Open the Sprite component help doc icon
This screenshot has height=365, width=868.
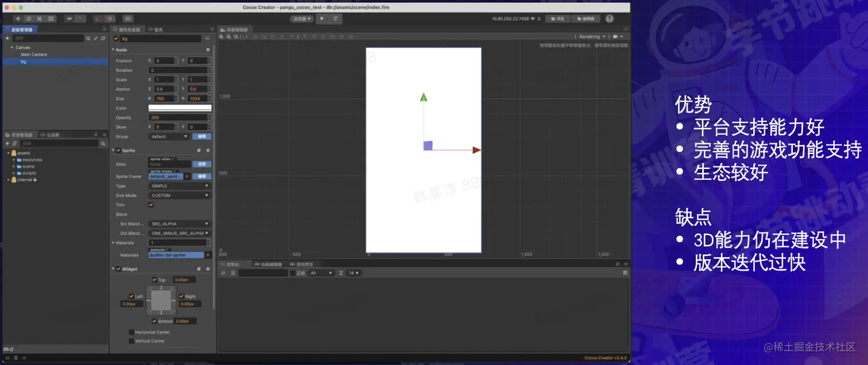(x=199, y=151)
